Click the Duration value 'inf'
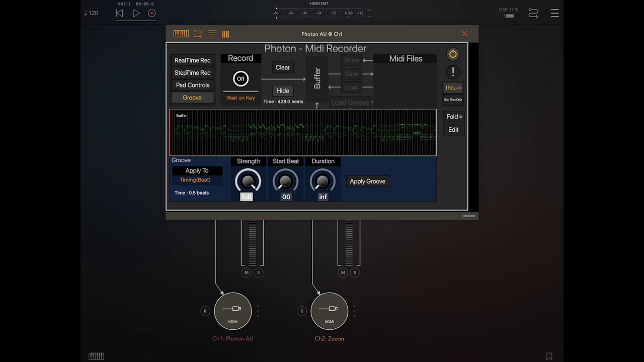Screen dimensions: 644x362 coord(323,197)
